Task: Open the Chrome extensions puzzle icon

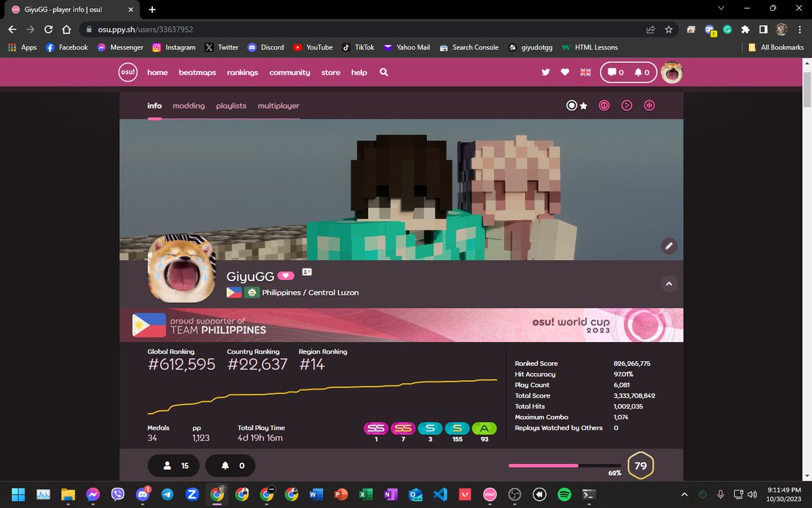Action: [745, 30]
